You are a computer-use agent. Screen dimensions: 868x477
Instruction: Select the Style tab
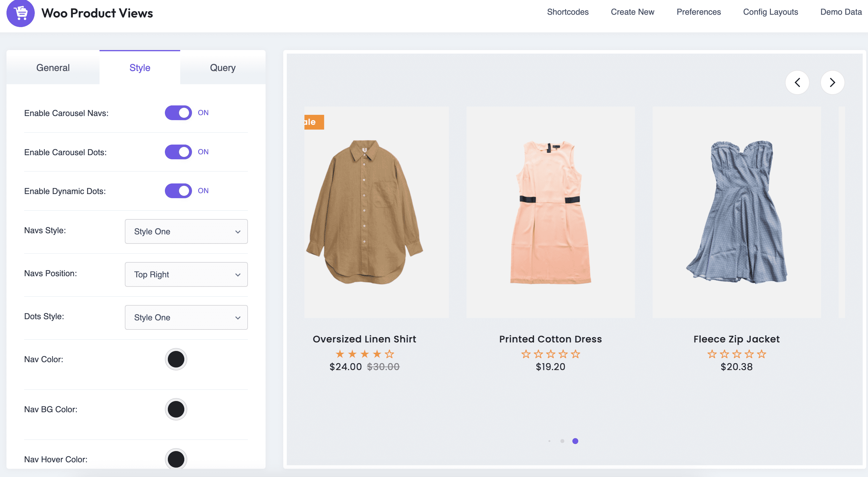[140, 68]
